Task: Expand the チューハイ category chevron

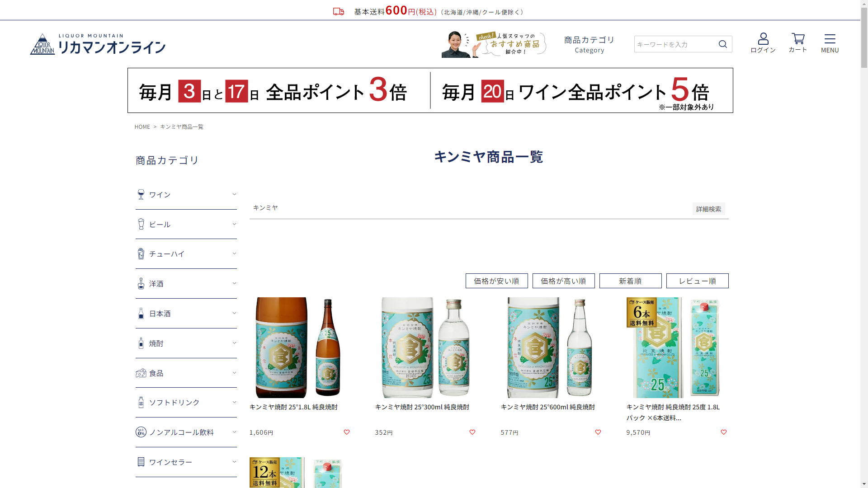Action: 234,253
